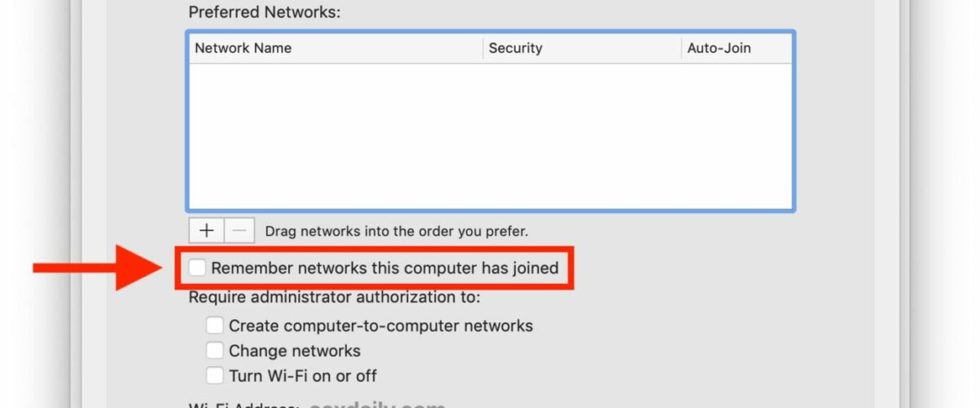The height and width of the screenshot is (408, 980).
Task: Click the 'Turn Wi-Fi on or off' label
Action: coord(303,376)
